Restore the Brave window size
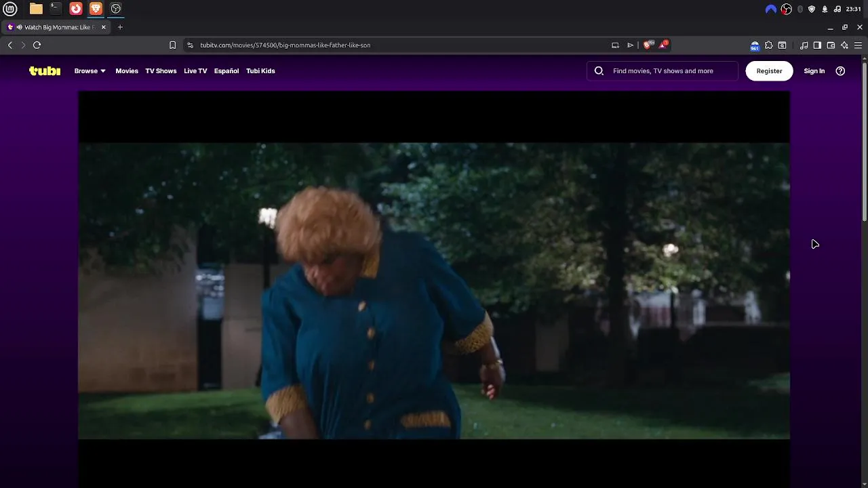868x488 pixels. point(845,27)
